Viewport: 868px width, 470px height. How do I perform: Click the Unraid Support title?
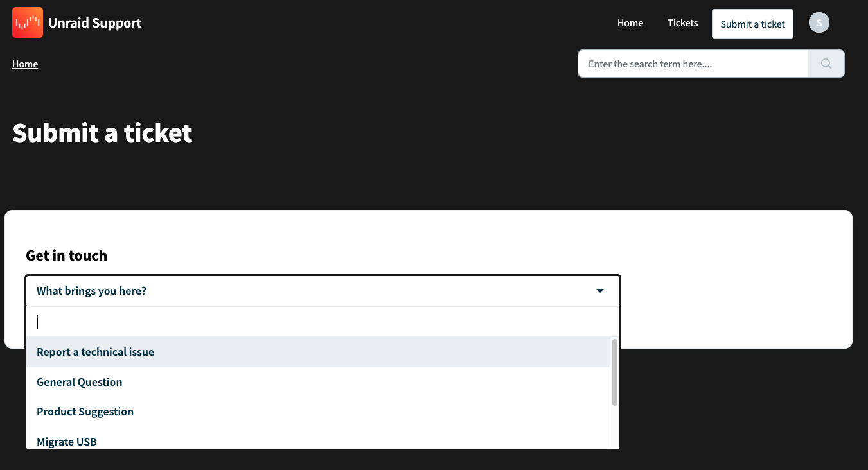point(94,22)
